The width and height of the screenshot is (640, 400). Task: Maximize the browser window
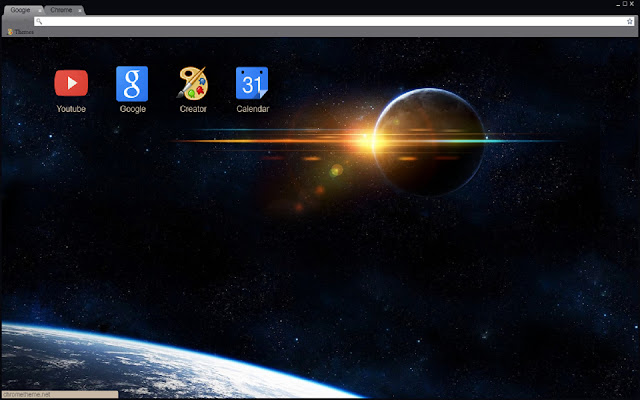(625, 4)
